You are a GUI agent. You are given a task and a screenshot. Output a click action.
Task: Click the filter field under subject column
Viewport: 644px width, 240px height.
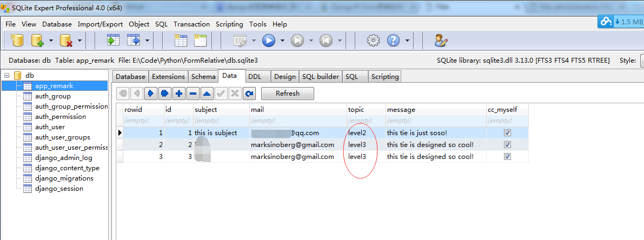(221, 121)
